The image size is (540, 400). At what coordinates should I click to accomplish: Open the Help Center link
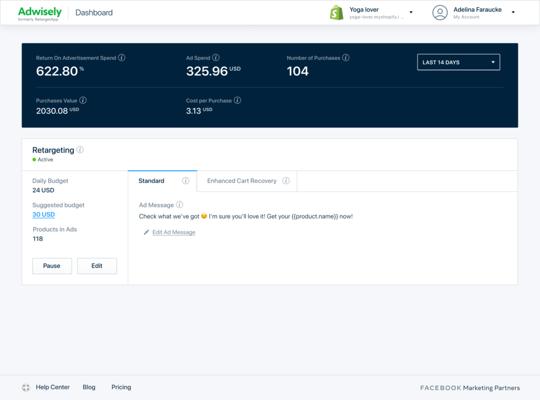(52, 387)
